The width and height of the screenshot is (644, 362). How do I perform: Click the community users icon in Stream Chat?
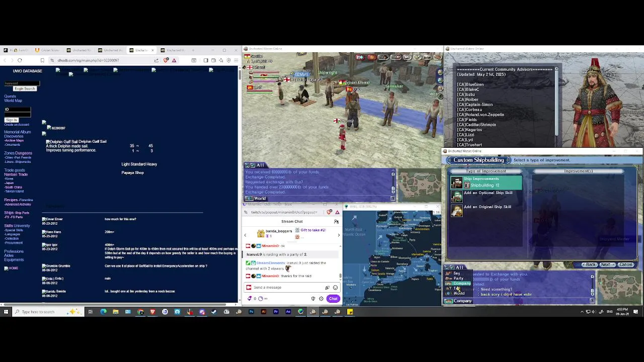point(336,222)
